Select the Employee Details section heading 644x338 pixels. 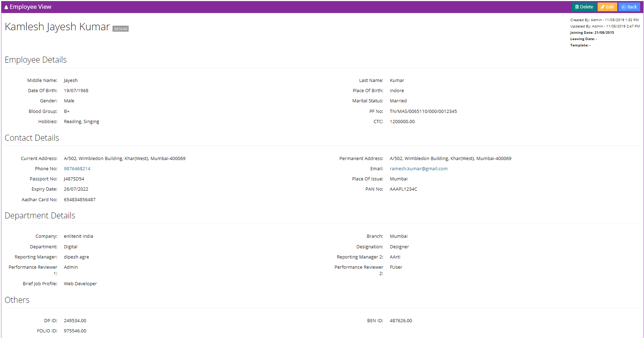(36, 60)
